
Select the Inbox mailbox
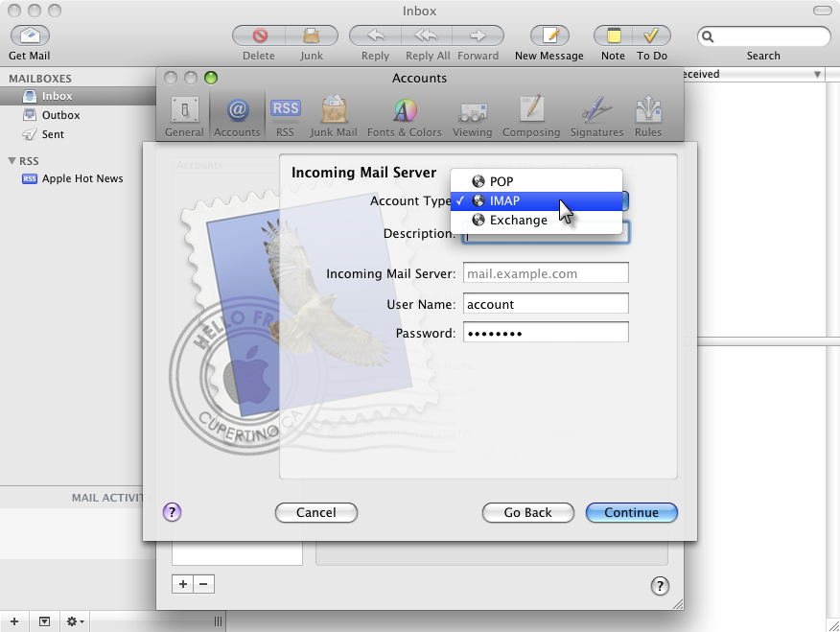point(78,96)
